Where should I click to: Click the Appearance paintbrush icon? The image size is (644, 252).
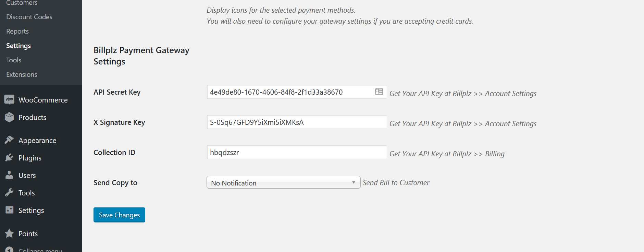pos(9,140)
